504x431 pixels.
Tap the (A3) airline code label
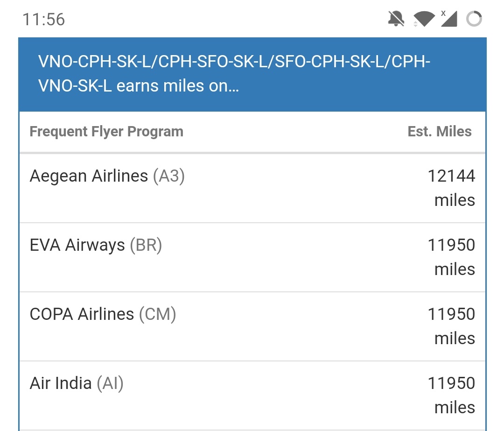pos(169,176)
